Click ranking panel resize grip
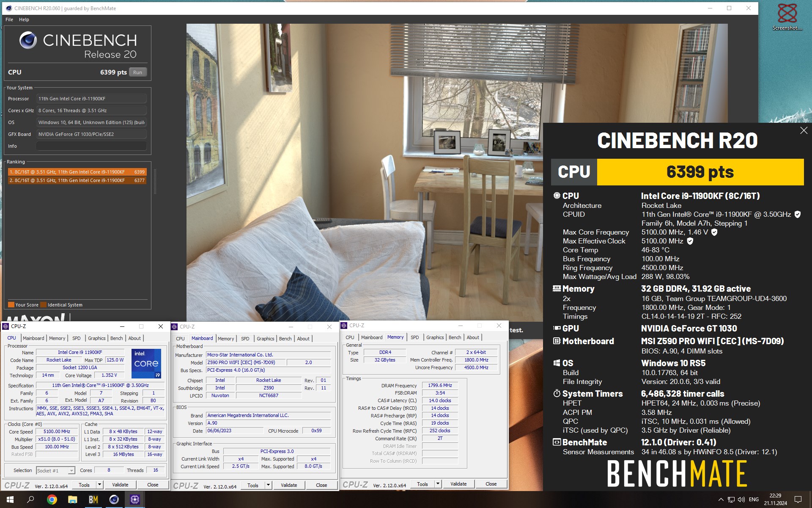 (x=155, y=181)
